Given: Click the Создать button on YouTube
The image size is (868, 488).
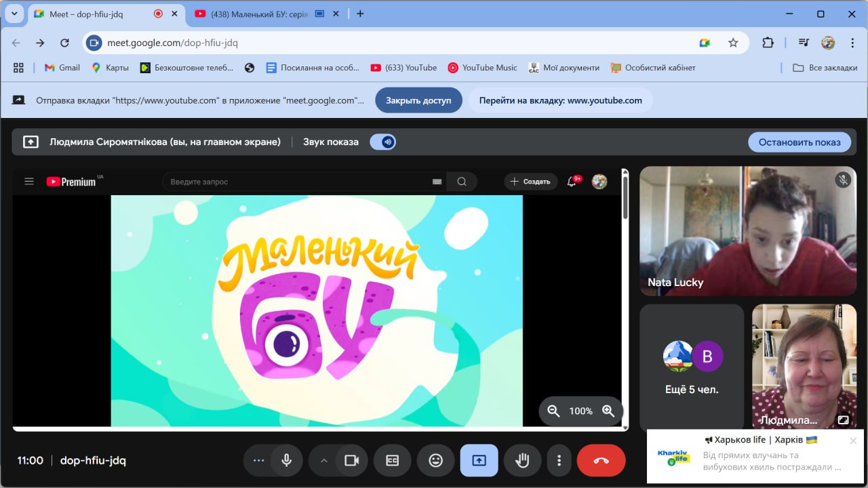Looking at the screenshot, I should tap(530, 181).
